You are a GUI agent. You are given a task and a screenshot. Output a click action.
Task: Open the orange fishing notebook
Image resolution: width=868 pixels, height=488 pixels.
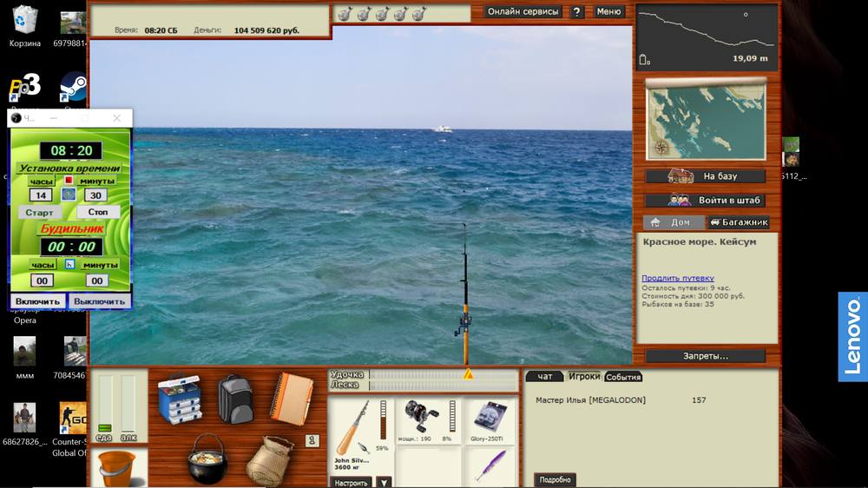pos(291,399)
